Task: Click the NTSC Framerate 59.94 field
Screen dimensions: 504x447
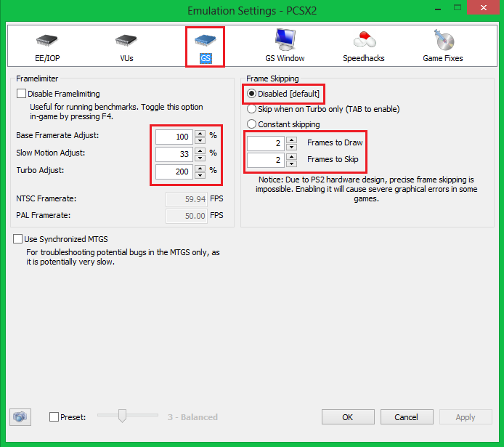Action: click(187, 199)
